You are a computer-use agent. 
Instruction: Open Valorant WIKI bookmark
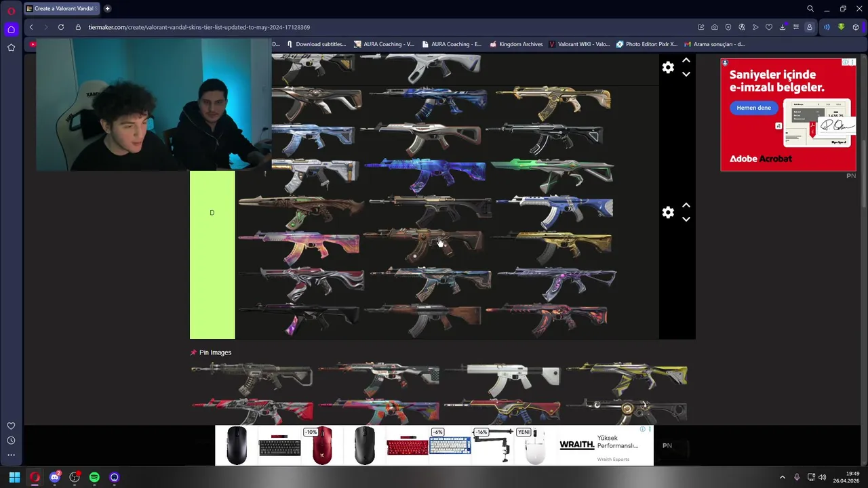tap(580, 44)
